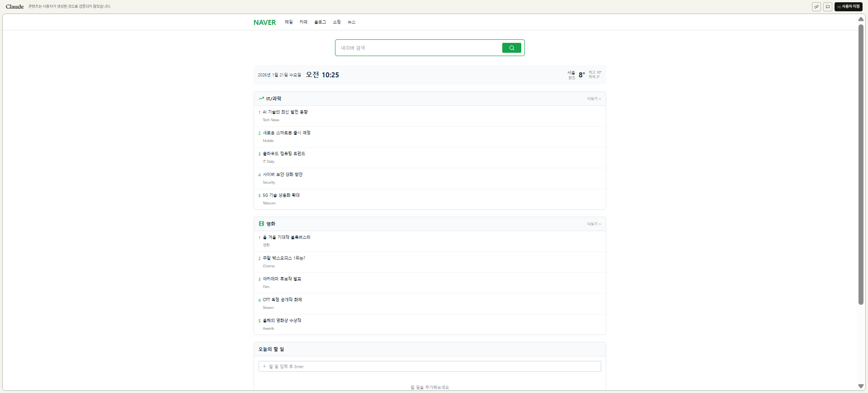
Task: Open article OTT 독점 공개작 화제
Action: tap(282, 300)
